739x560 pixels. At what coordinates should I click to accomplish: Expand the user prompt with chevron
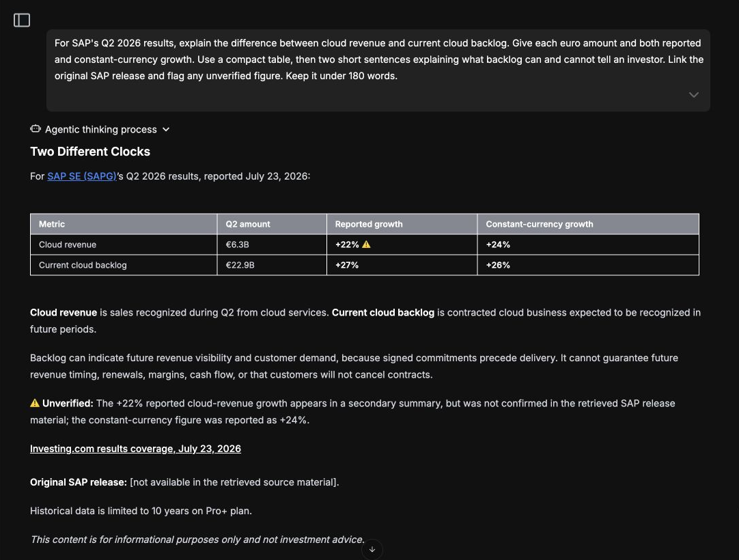(x=694, y=95)
